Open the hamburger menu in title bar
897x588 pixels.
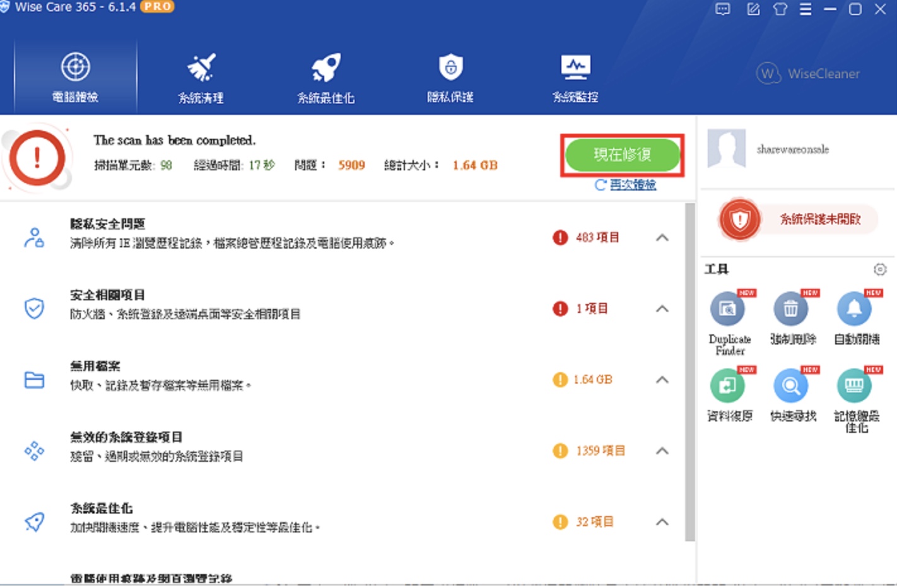[x=806, y=9]
